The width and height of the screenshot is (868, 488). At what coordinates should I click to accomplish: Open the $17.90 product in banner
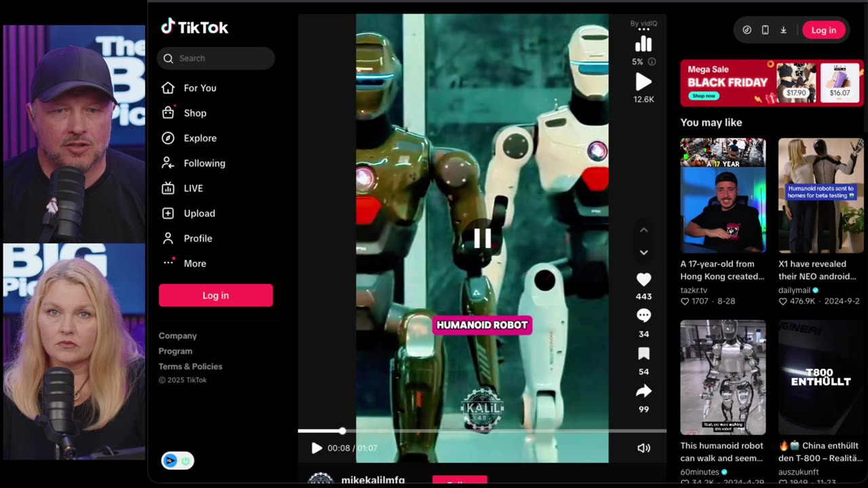point(796,83)
